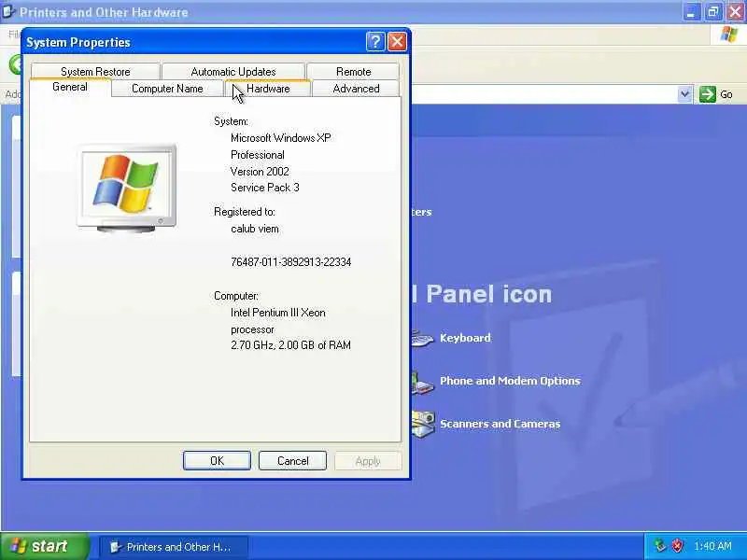
Task: Restore down the Printers and Other Hardware window
Action: click(x=712, y=12)
